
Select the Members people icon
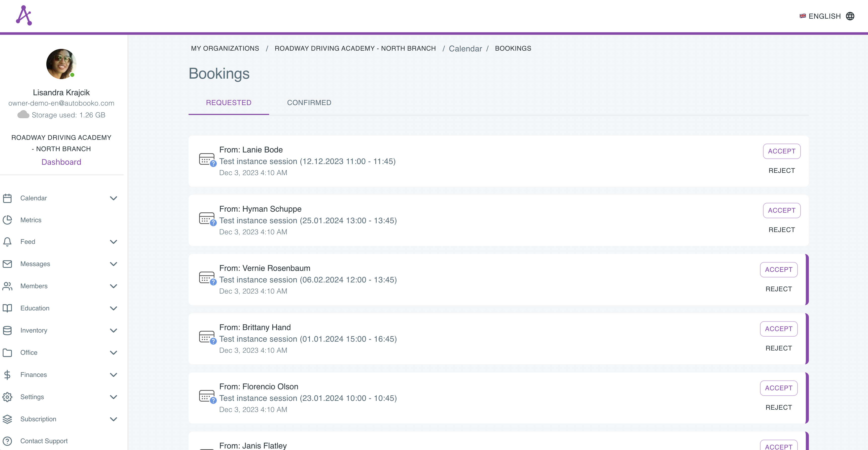[x=7, y=286]
